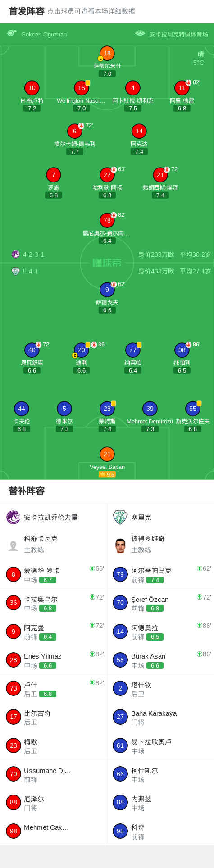Click player number 10 H-布卢特 circle

click(x=32, y=88)
